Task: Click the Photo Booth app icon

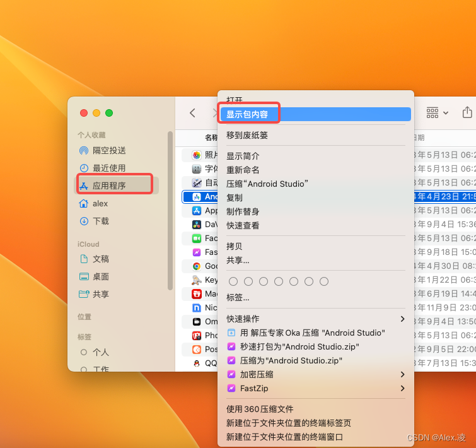Action: point(197,336)
